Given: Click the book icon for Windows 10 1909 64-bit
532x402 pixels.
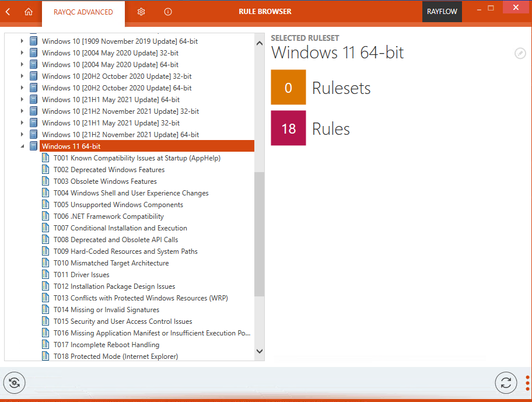Looking at the screenshot, I should click(x=33, y=41).
